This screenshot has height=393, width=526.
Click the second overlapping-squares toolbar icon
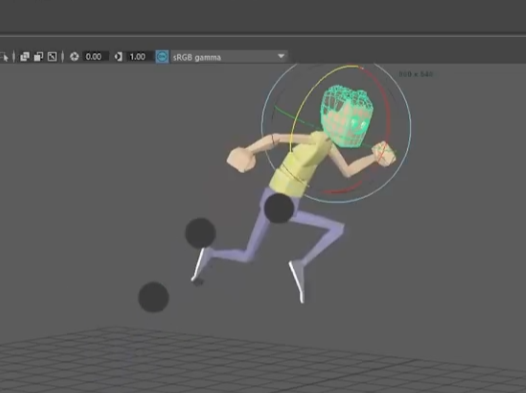(x=38, y=56)
